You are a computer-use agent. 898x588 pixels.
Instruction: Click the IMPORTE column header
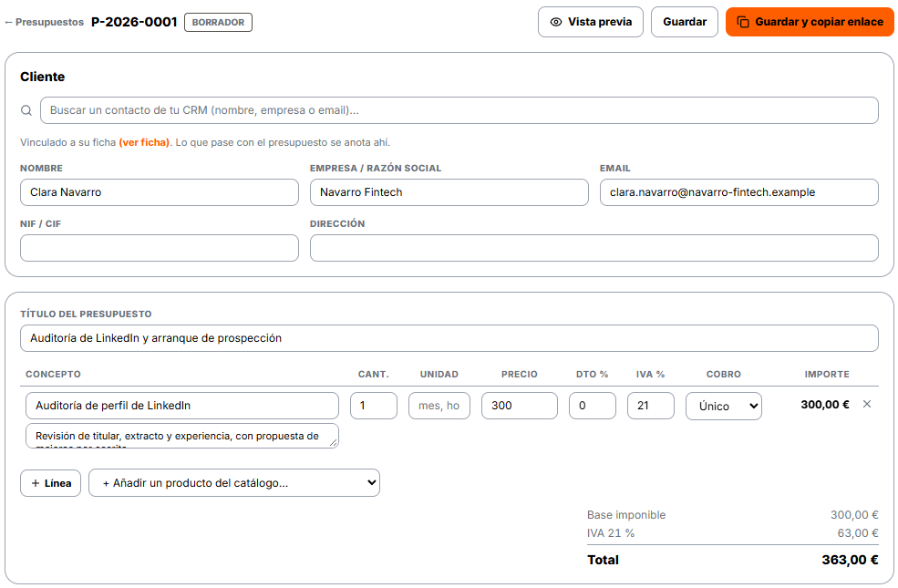coord(827,375)
